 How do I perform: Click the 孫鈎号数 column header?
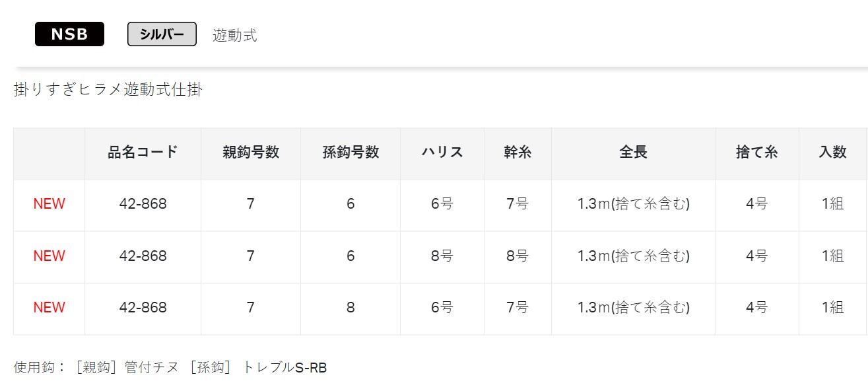(351, 153)
